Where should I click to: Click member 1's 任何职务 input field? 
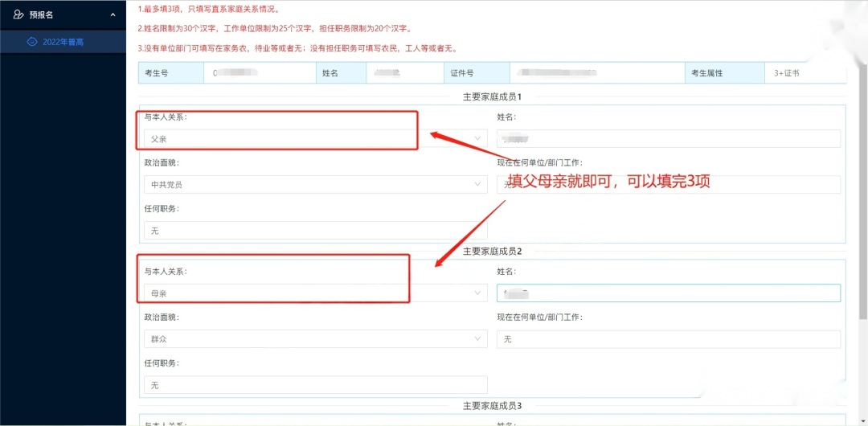click(x=315, y=231)
